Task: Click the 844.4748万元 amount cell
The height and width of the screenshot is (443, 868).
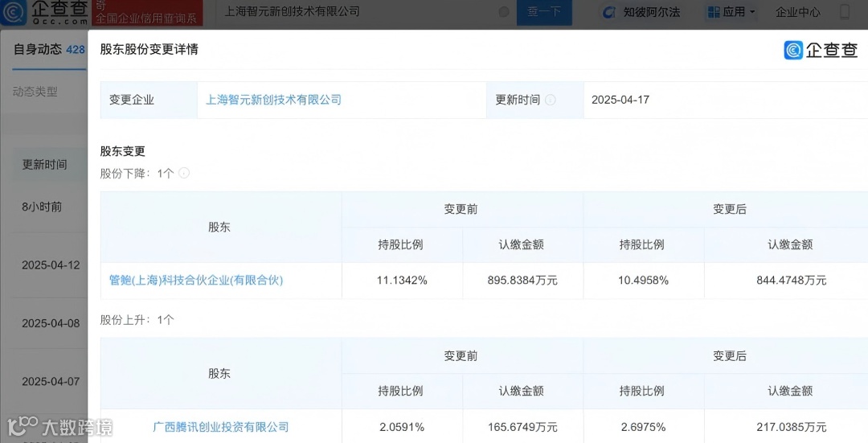Action: point(792,281)
